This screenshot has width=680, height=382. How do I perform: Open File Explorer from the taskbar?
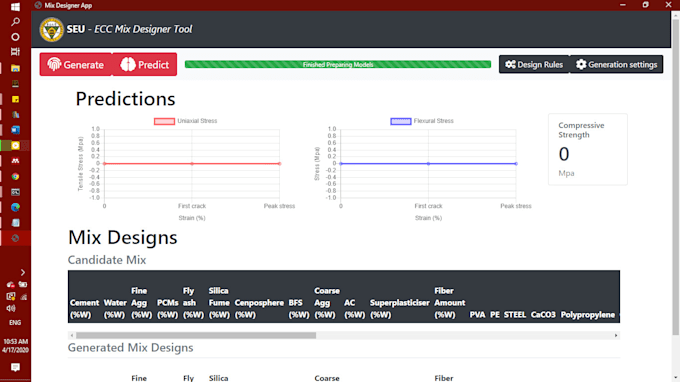(x=15, y=68)
